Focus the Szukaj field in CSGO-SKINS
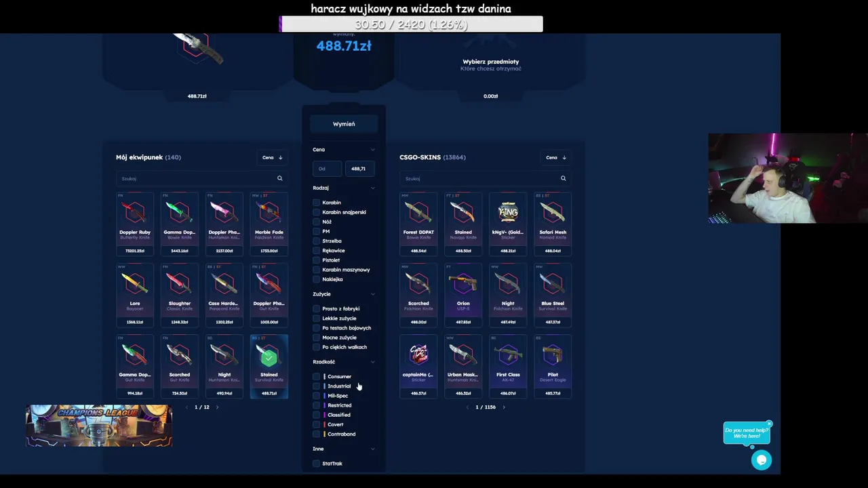Screen dimensions: 868x488 (486, 178)
